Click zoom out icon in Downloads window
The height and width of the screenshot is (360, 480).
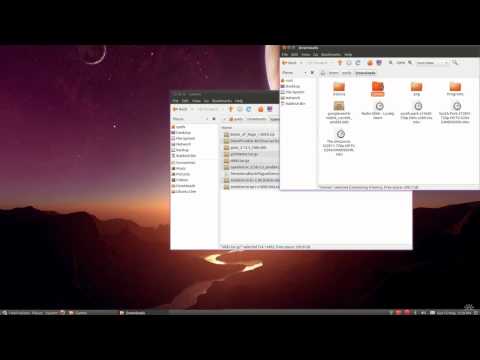click(391, 63)
